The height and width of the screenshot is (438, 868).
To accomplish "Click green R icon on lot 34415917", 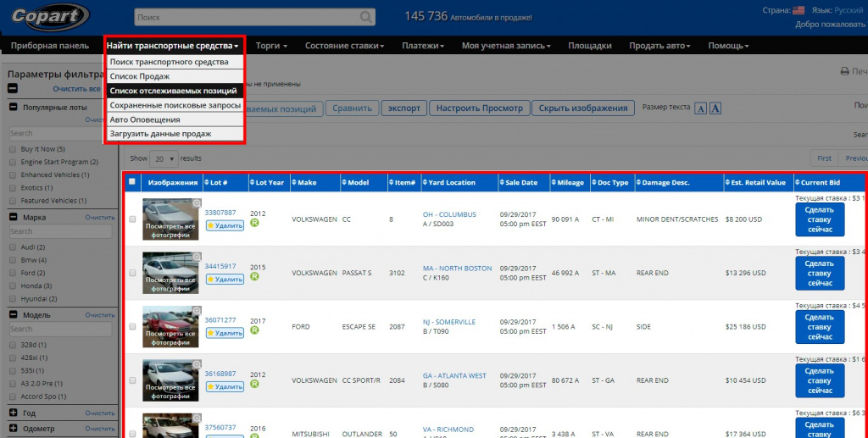I will pos(254,276).
